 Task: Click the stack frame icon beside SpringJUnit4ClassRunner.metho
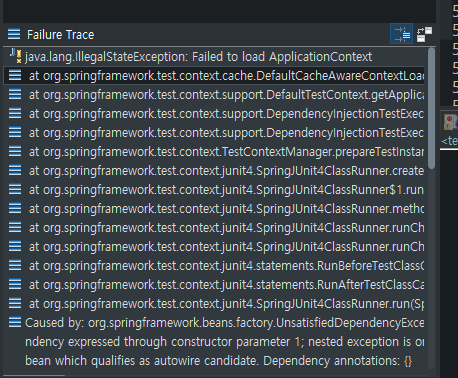[15, 208]
